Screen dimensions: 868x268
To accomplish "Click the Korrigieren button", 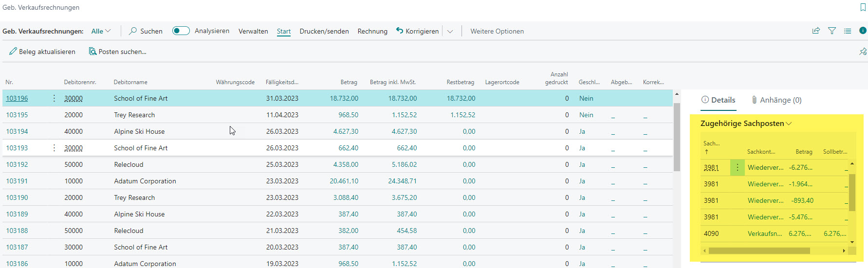I will (418, 31).
